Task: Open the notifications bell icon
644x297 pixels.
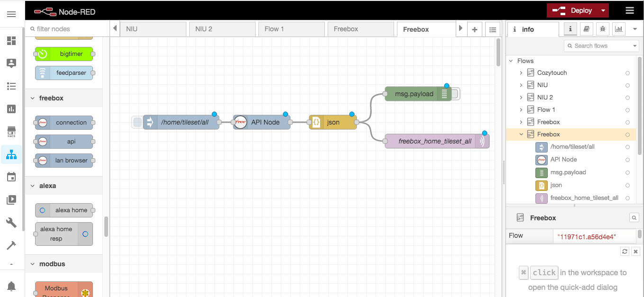Action: [11, 286]
